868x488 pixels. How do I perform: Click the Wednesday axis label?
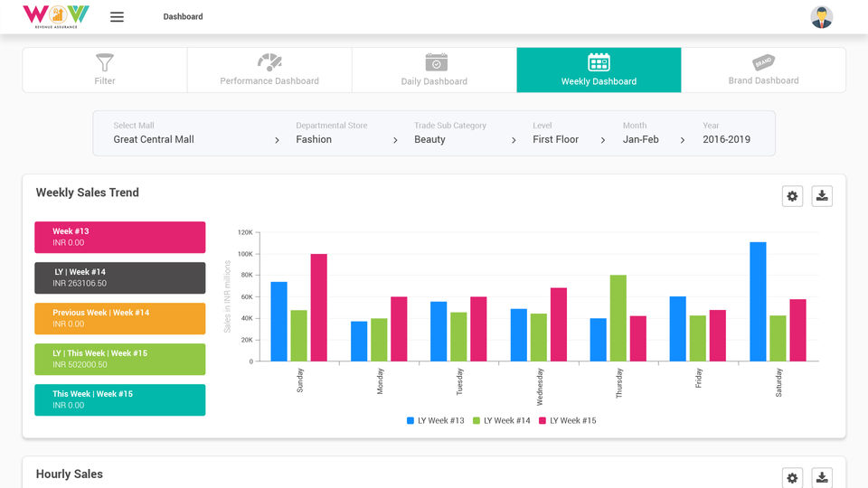tap(540, 387)
